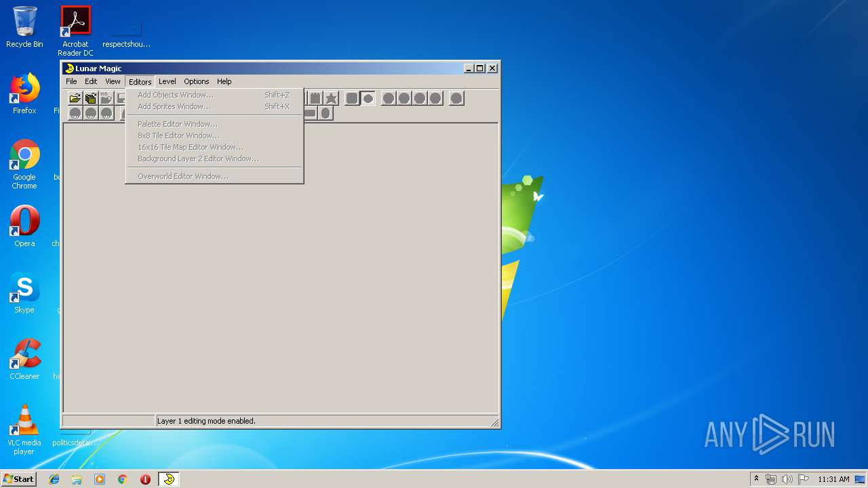Click the network tray icon

771,479
